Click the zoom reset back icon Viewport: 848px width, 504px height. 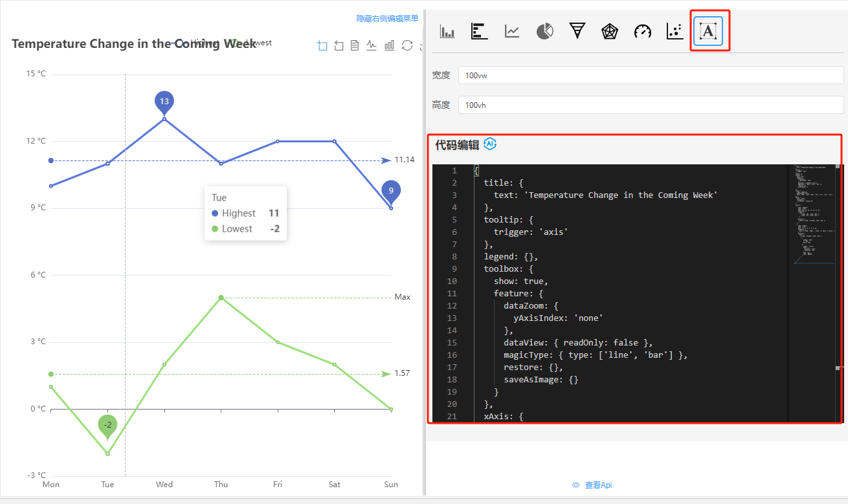(x=339, y=45)
